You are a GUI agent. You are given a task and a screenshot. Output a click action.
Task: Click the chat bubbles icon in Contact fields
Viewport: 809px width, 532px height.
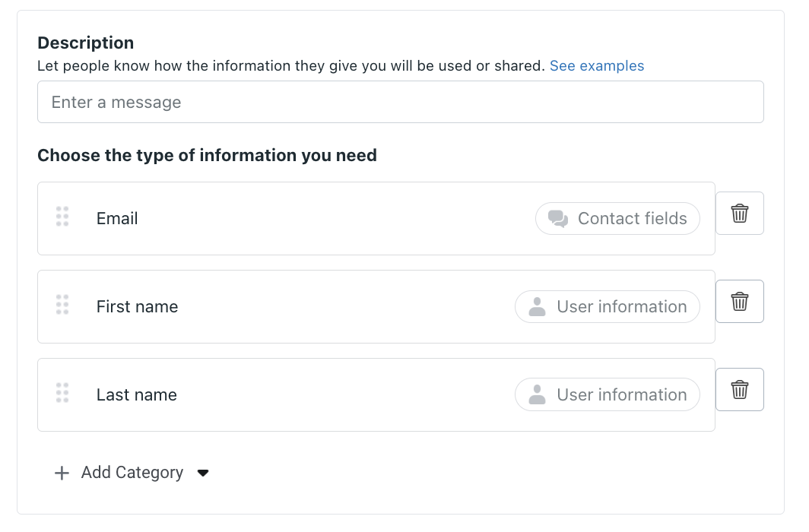coord(558,219)
